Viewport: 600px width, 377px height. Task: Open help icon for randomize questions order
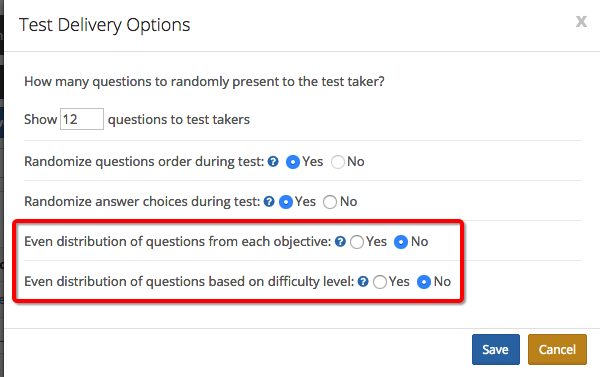click(273, 162)
